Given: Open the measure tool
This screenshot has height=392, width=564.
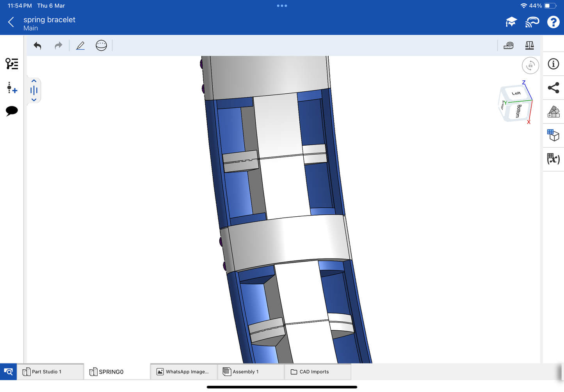Looking at the screenshot, I should (509, 46).
